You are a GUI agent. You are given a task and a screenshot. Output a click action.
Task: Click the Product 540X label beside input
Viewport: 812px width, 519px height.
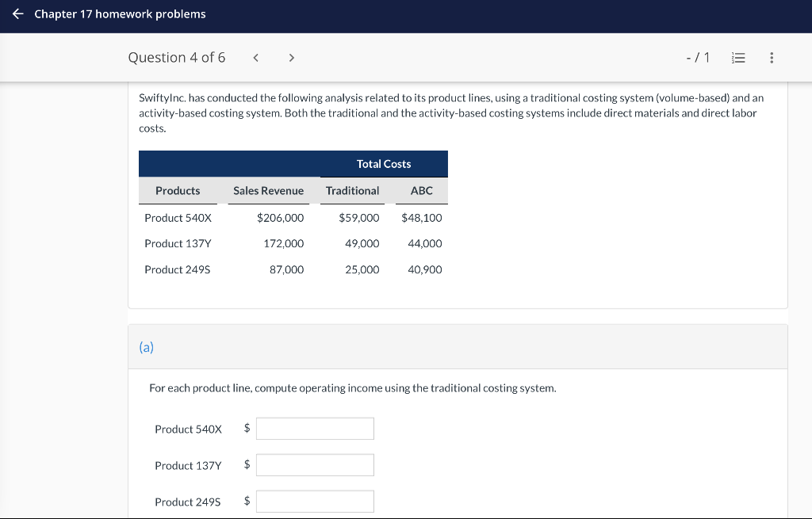(x=188, y=429)
